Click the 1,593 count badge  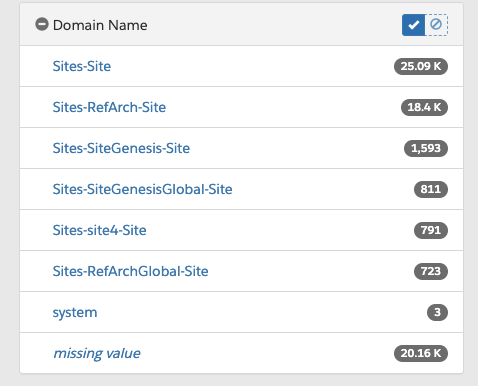click(x=426, y=148)
